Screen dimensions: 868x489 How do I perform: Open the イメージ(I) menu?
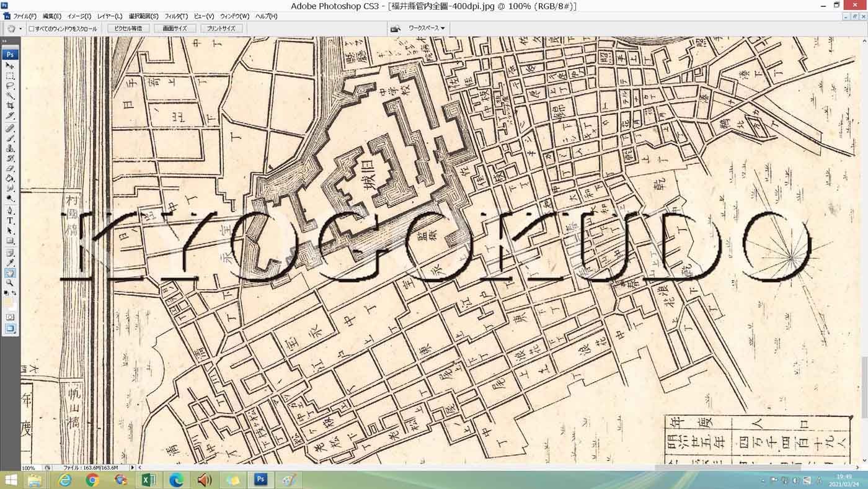point(79,16)
